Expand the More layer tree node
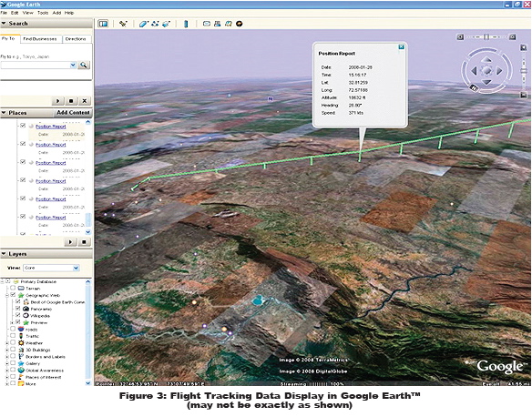This screenshot has height=417, width=532. 6,384
